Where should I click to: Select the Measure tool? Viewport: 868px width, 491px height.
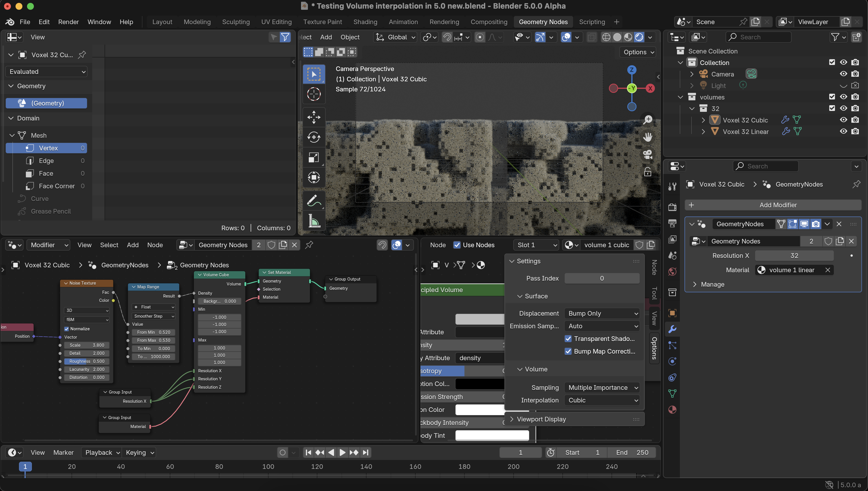pos(314,221)
